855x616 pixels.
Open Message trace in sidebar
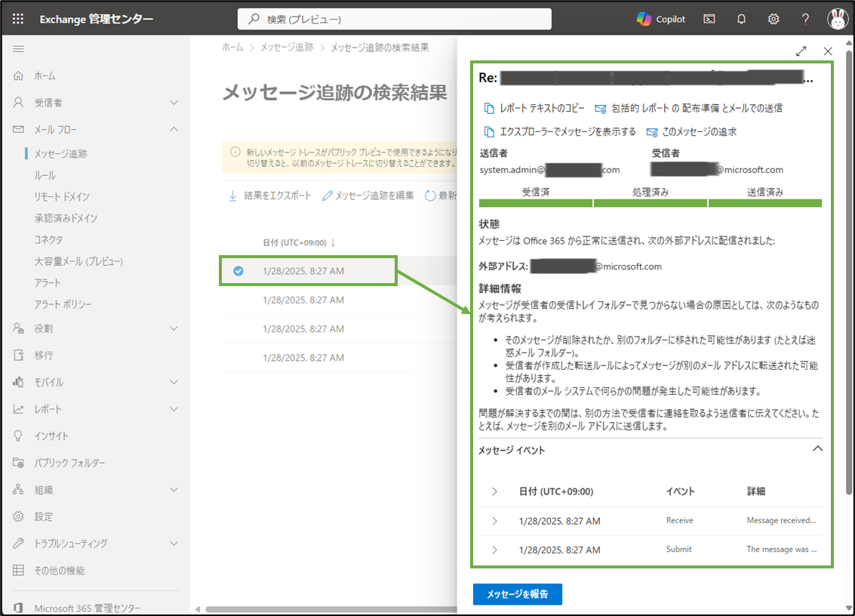click(60, 154)
